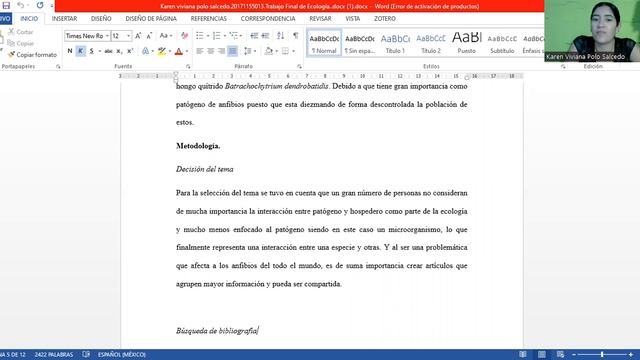Open the REVISAR tab
Image resolution: width=640 pixels, height=360 pixels.
tap(320, 19)
